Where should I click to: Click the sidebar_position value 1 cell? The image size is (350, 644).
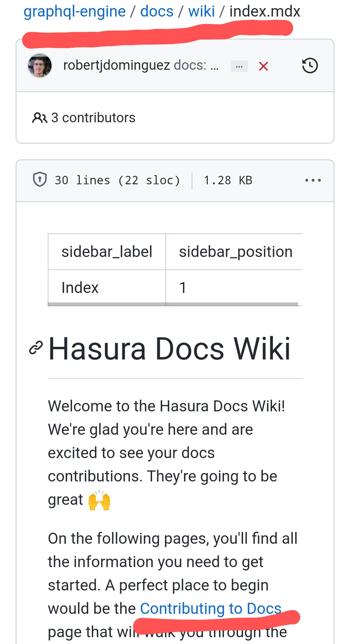tap(183, 287)
